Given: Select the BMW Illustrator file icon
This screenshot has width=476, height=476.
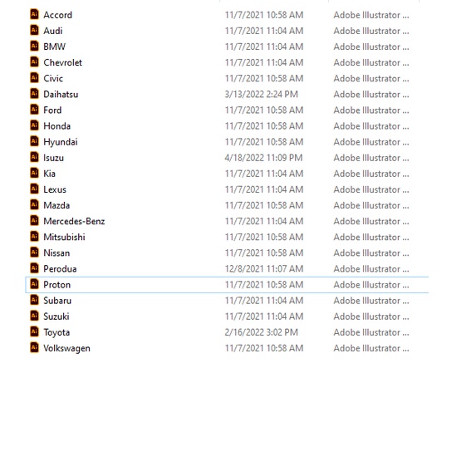Looking at the screenshot, I should pyautogui.click(x=34, y=46).
